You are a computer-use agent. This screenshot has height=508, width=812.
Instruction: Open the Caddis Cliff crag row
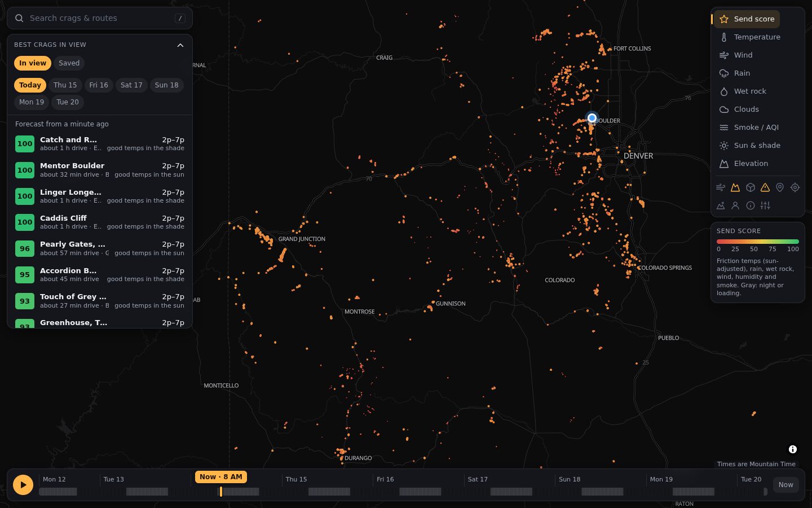tap(100, 222)
